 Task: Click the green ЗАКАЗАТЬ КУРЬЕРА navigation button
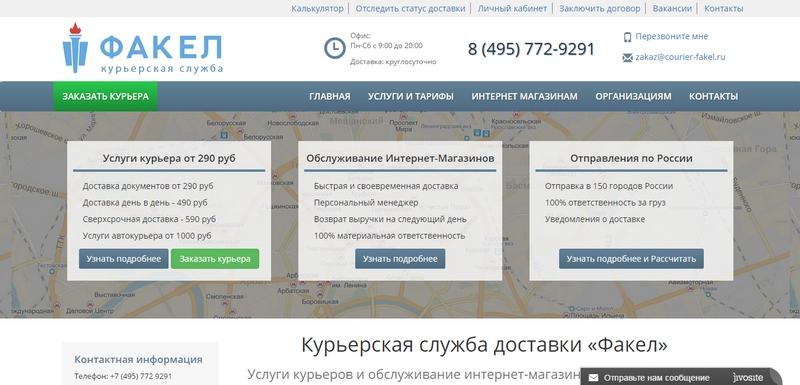click(105, 96)
